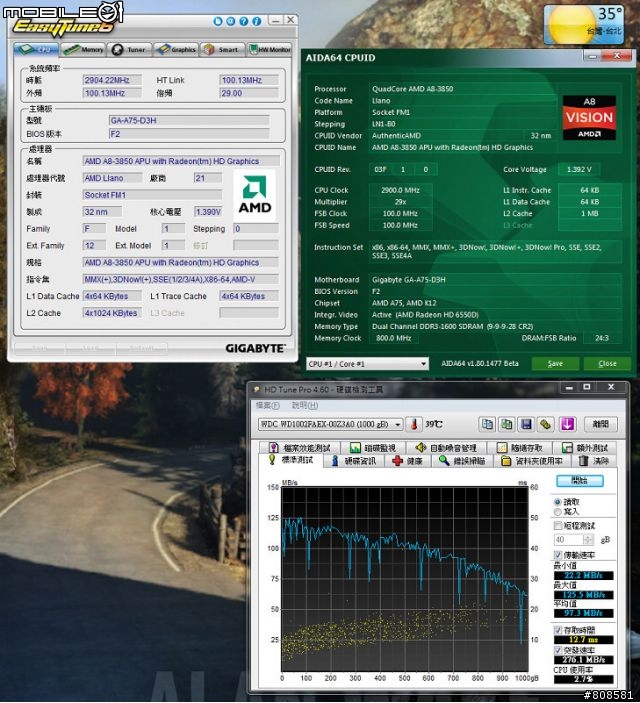The width and height of the screenshot is (640, 703).
Task: Click the Close button in AIDA64 CPUID
Action: pyautogui.click(x=607, y=364)
